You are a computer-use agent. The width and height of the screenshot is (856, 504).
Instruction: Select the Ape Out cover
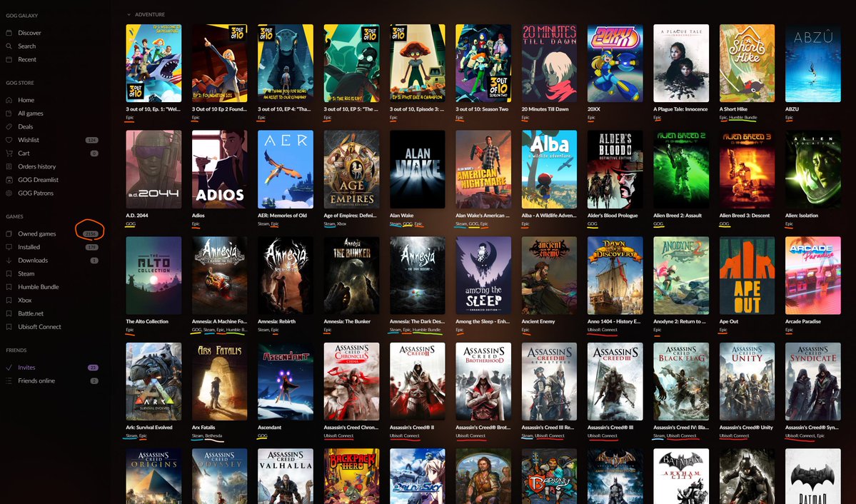[x=747, y=276]
